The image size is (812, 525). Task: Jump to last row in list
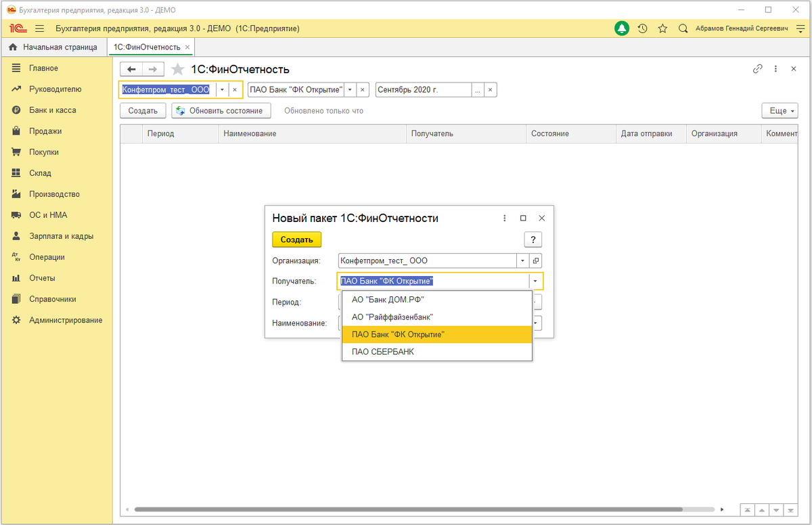[x=792, y=509]
